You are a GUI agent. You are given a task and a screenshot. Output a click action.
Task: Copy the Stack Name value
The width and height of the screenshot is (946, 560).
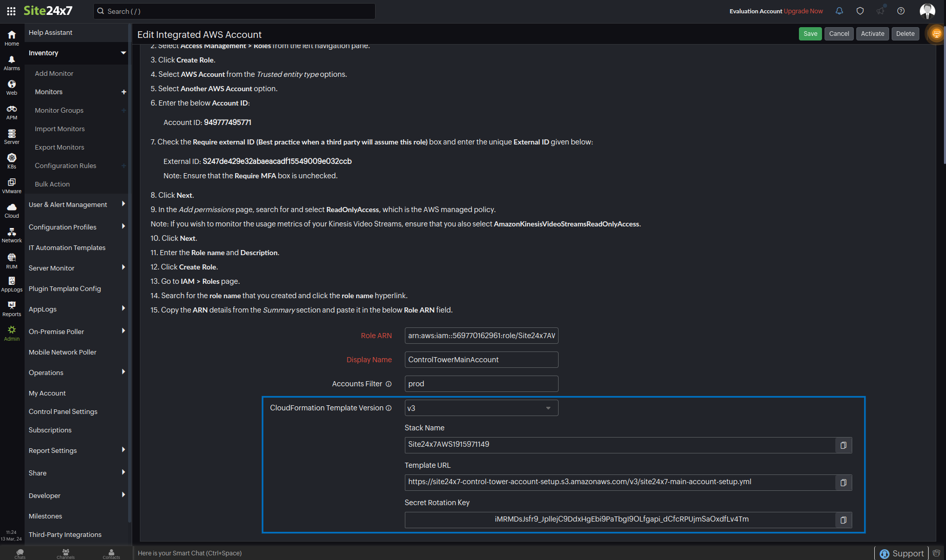click(843, 445)
